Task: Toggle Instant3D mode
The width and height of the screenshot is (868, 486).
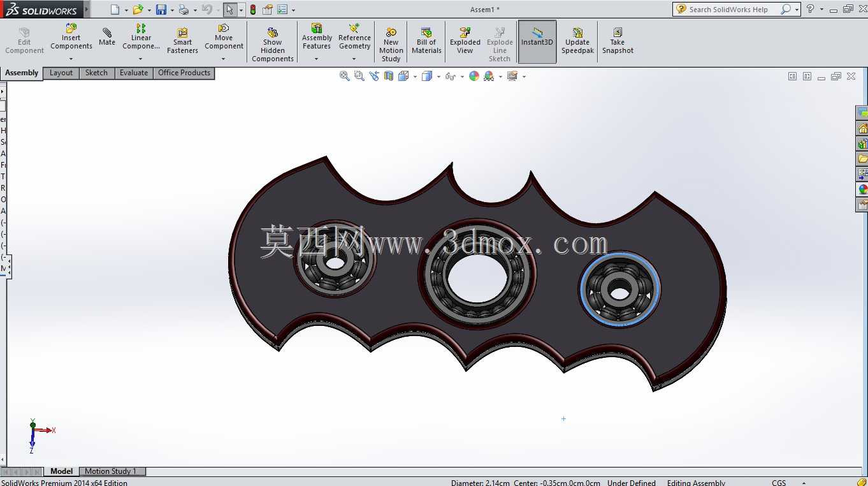Action: click(537, 41)
